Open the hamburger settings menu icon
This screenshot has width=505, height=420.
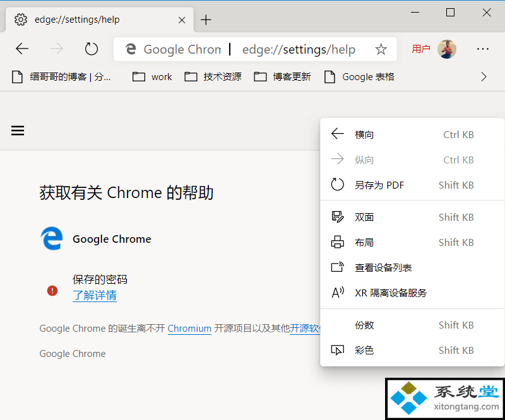[18, 131]
